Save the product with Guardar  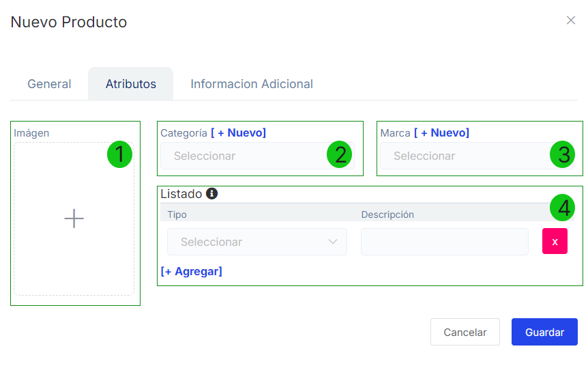(544, 333)
